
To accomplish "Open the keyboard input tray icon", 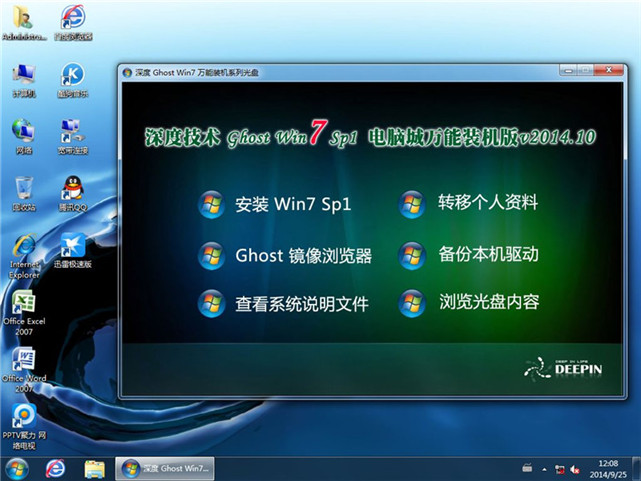I will [x=527, y=468].
